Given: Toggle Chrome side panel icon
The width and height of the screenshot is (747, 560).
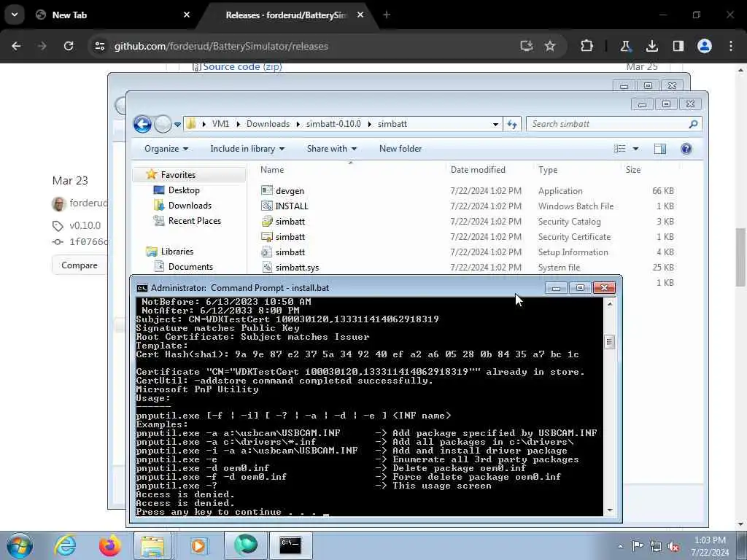Looking at the screenshot, I should (x=678, y=46).
